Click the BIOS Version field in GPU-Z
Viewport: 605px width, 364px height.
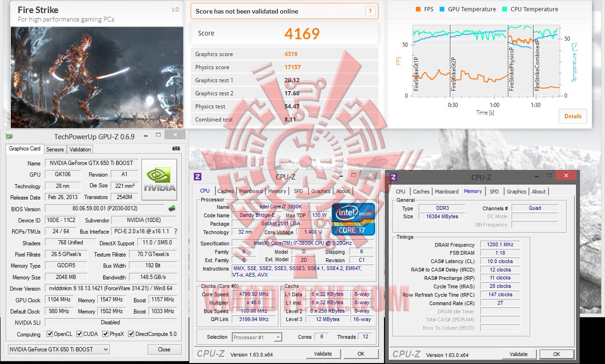click(106, 208)
